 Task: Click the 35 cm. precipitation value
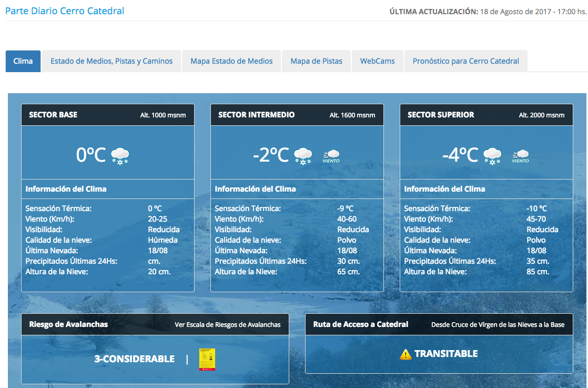click(538, 261)
